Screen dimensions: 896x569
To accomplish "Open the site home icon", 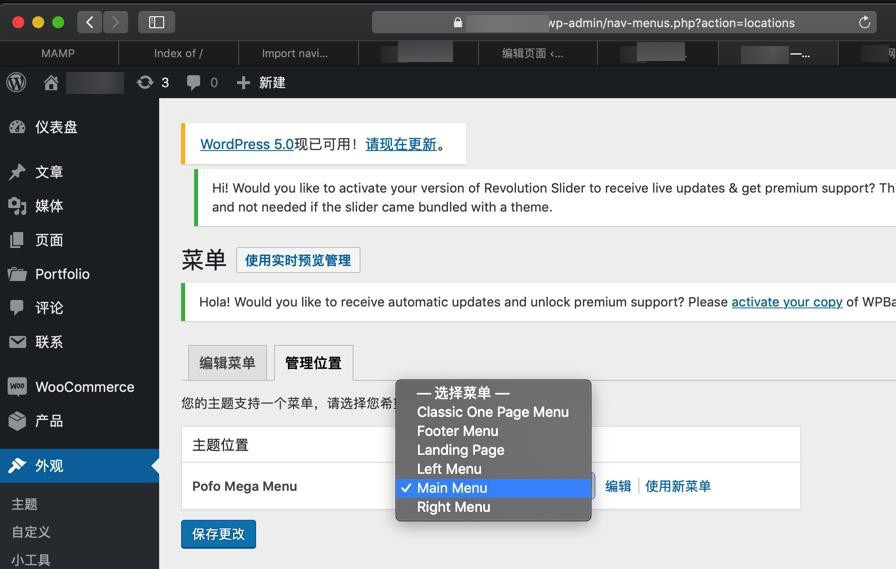I will point(51,83).
